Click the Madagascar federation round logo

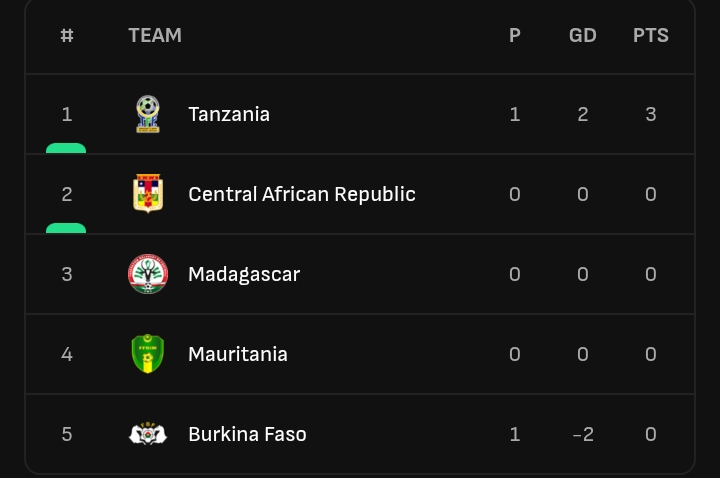(148, 274)
